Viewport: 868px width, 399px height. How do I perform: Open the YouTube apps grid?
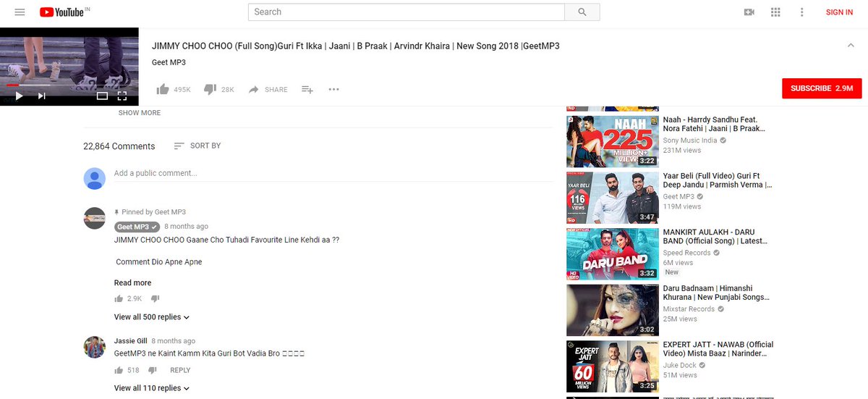tap(775, 12)
